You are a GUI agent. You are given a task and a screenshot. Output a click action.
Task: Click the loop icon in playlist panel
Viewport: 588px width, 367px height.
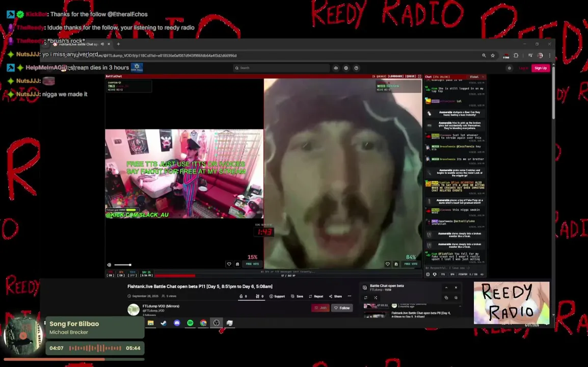tap(366, 298)
